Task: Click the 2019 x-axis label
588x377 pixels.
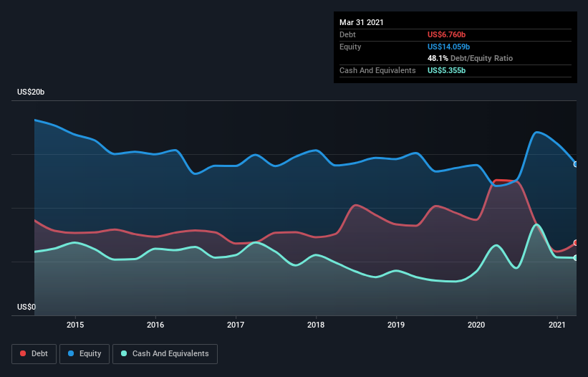Action: [396, 325]
